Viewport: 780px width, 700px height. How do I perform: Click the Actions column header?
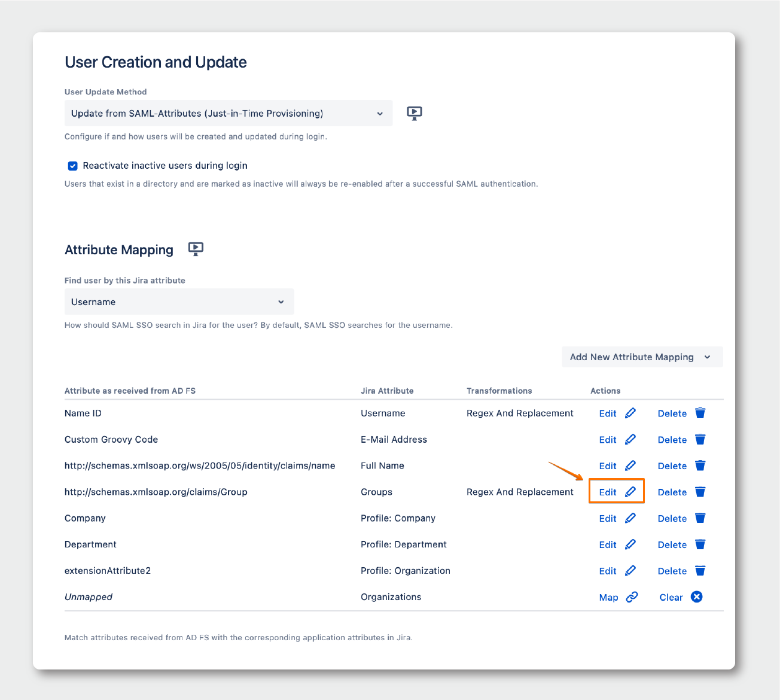point(605,391)
